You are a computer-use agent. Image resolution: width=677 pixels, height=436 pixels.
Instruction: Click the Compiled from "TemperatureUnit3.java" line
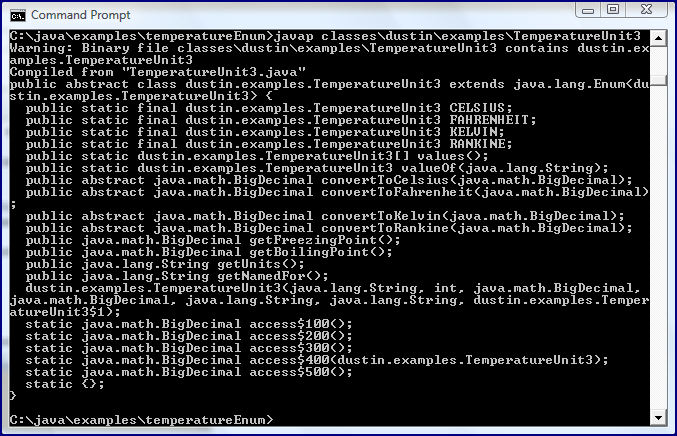[158, 72]
